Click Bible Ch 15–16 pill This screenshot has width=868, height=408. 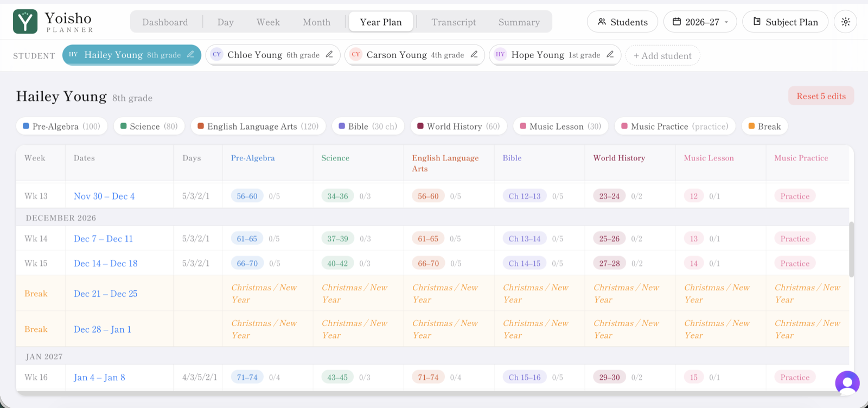click(x=524, y=377)
